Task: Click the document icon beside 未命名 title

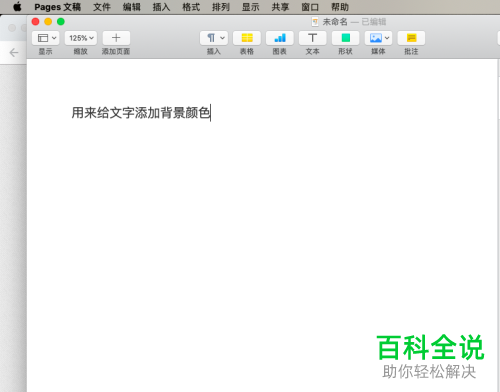Action: coord(315,22)
